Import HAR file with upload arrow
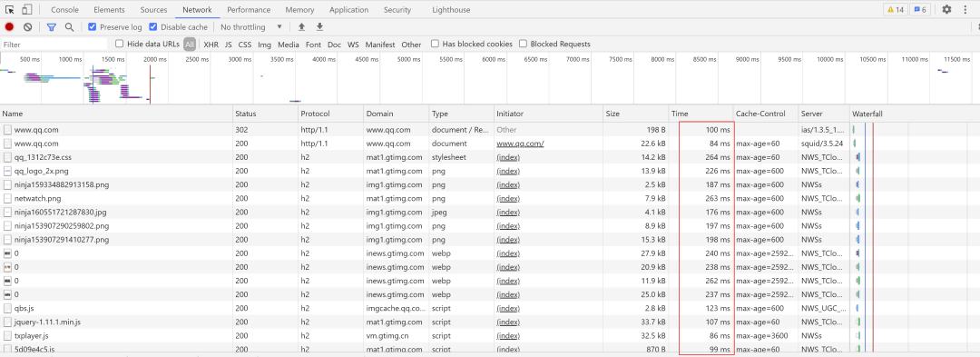 pos(301,27)
